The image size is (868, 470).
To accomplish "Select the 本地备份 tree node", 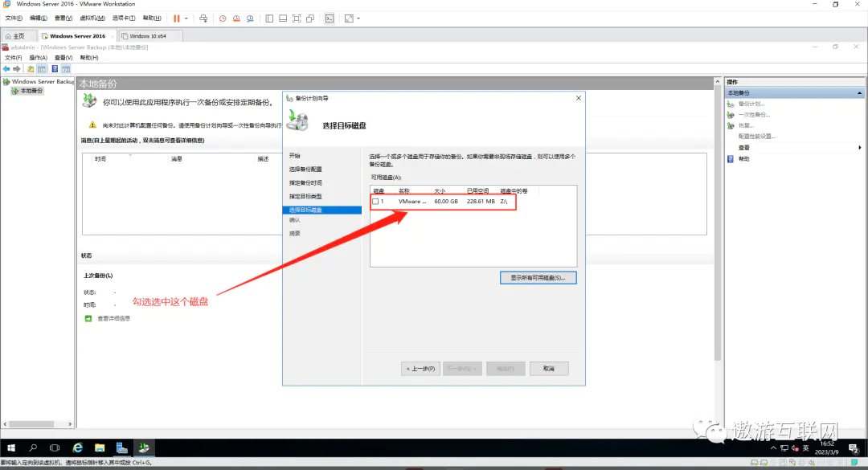I will [x=31, y=91].
